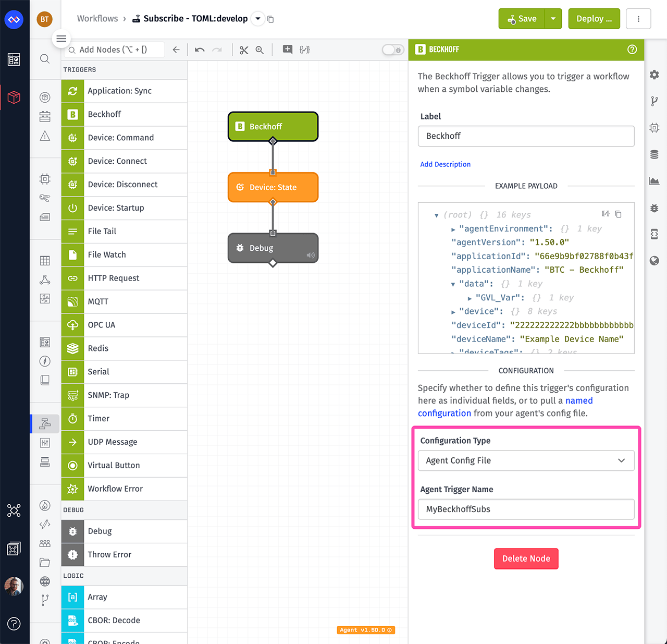Click the undo arrow in the workflow toolbar

pyautogui.click(x=200, y=50)
